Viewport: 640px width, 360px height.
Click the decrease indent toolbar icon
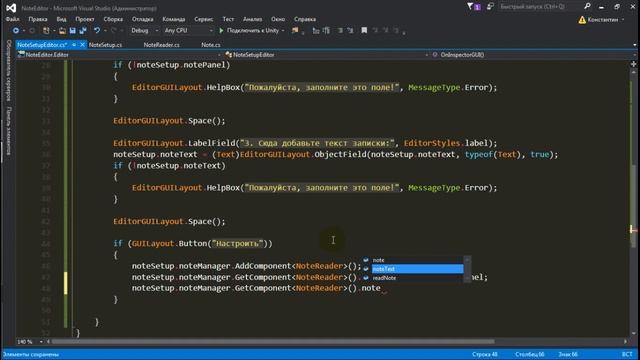(316, 31)
